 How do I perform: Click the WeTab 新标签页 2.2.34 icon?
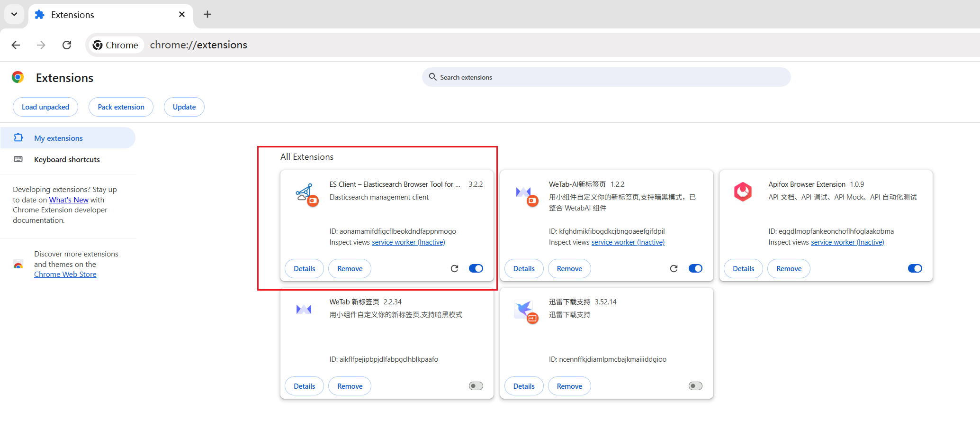coord(304,310)
